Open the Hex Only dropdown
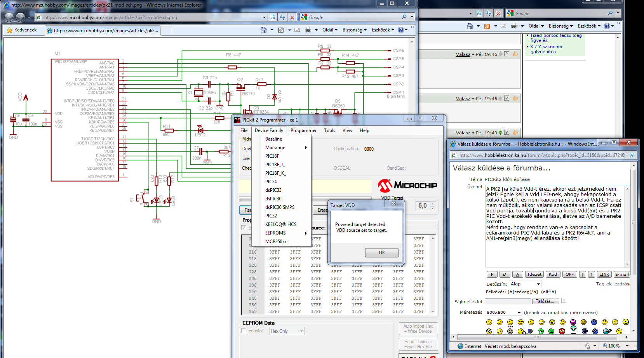The image size is (644, 358). click(287, 331)
